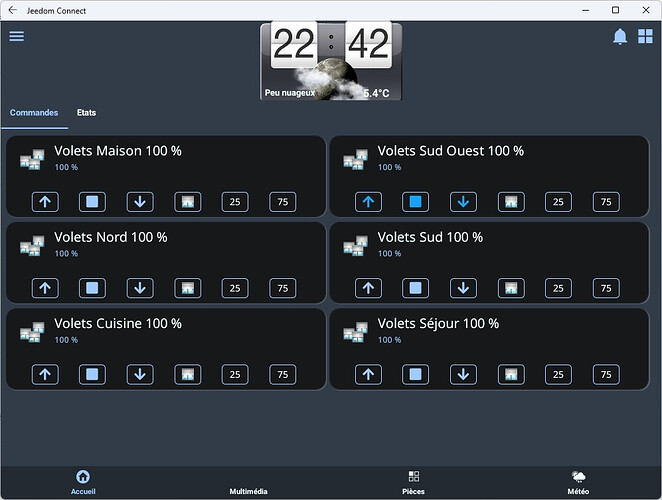Open the notifications bell
Viewport: 662px width, 500px height.
point(619,36)
